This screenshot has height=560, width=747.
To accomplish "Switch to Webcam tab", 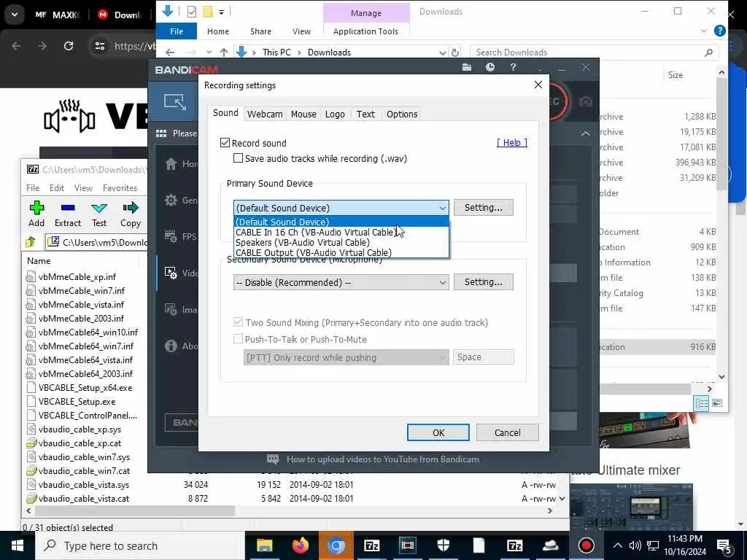I will (x=265, y=114).
